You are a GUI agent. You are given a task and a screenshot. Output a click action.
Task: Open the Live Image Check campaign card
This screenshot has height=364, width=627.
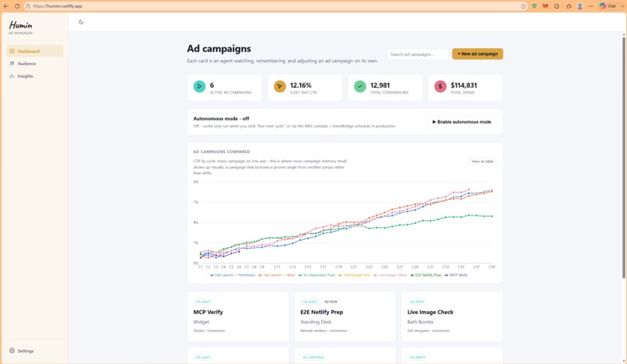coord(452,317)
